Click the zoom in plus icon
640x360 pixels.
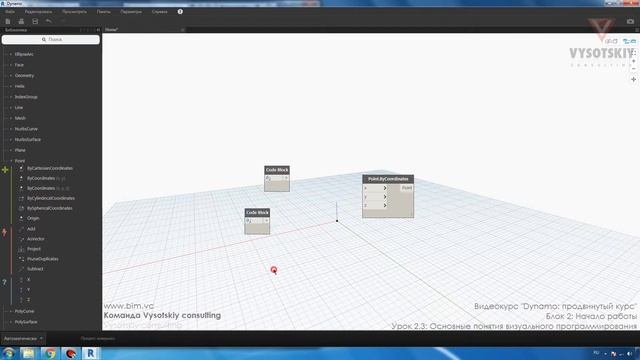(x=633, y=61)
